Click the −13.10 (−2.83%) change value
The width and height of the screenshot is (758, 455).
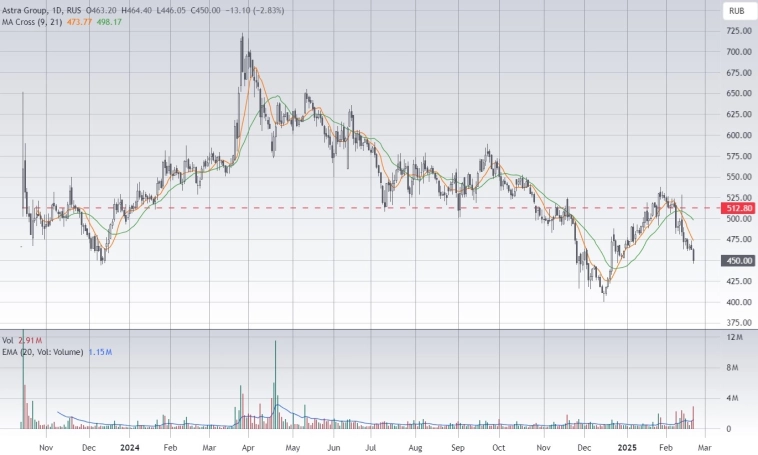point(255,10)
